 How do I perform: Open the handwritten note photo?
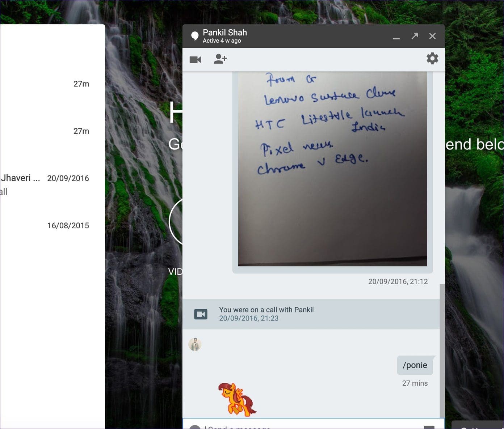point(332,169)
